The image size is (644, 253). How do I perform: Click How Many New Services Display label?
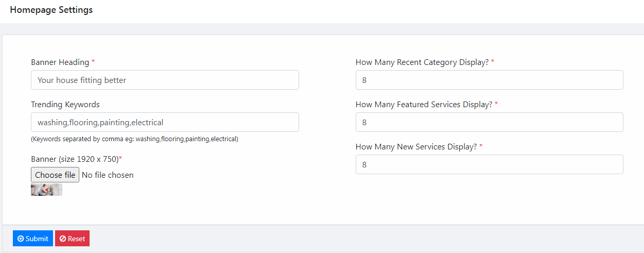[416, 147]
